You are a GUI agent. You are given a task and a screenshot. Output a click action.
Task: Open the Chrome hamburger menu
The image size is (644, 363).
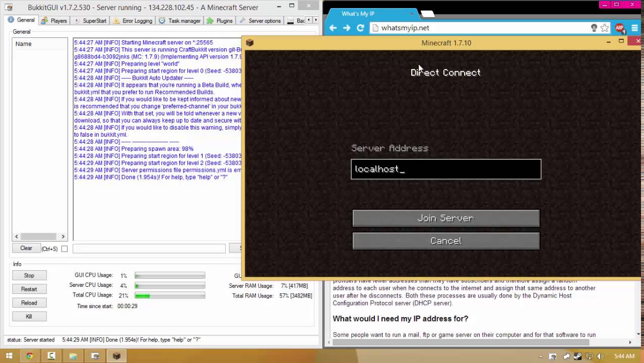634,28
